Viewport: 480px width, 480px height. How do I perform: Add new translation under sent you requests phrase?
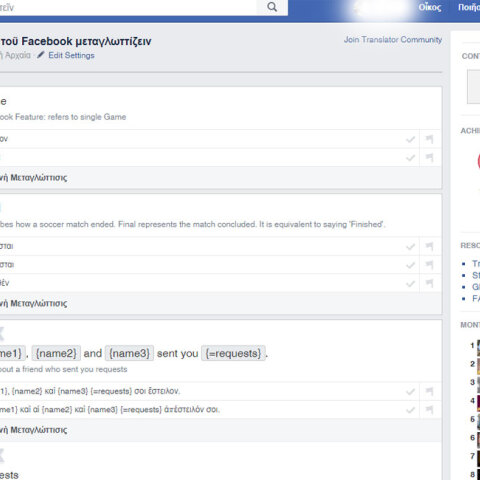pyautogui.click(x=33, y=430)
